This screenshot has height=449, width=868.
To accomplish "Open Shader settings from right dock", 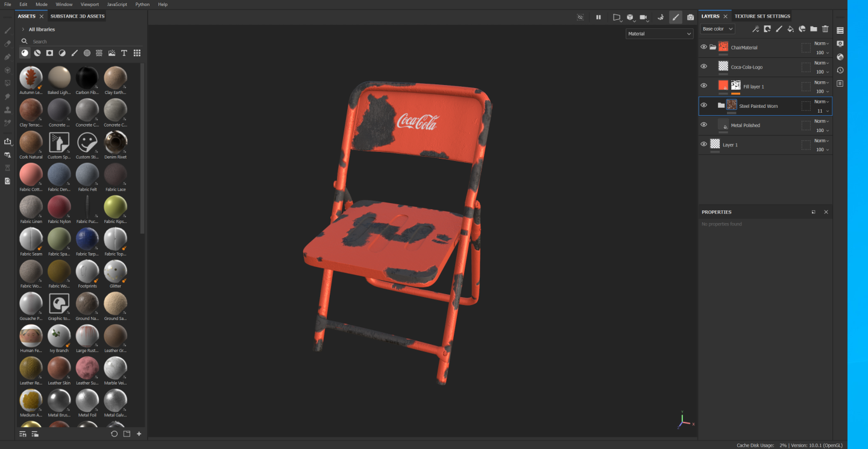I will 840,57.
